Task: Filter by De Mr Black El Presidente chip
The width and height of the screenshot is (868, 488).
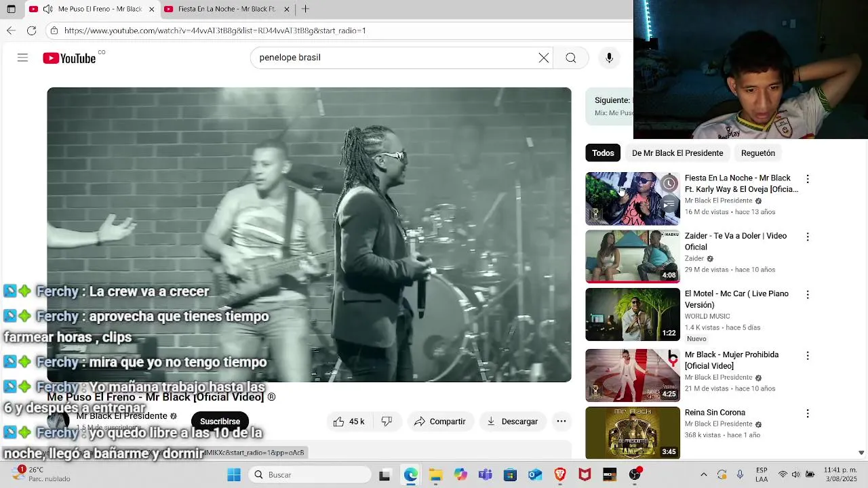Action: (x=677, y=153)
